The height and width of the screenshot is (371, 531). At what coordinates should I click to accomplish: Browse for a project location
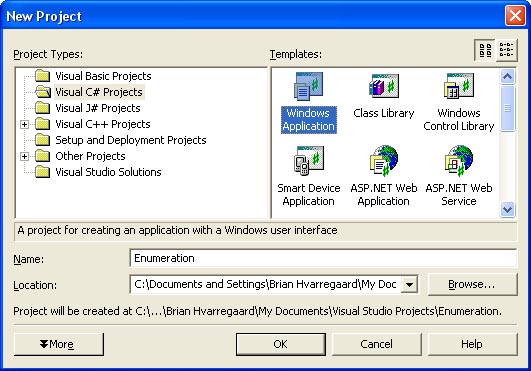pos(472,284)
